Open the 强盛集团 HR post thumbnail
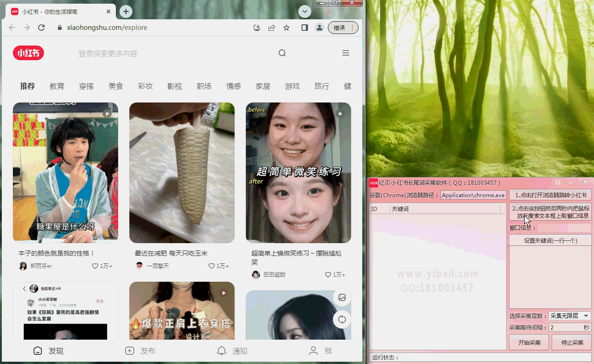594x364 pixels. (x=65, y=311)
